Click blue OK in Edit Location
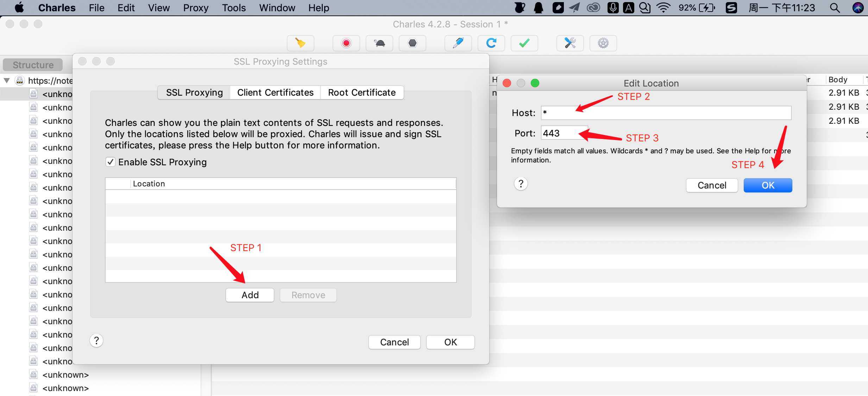The image size is (868, 396). (768, 185)
